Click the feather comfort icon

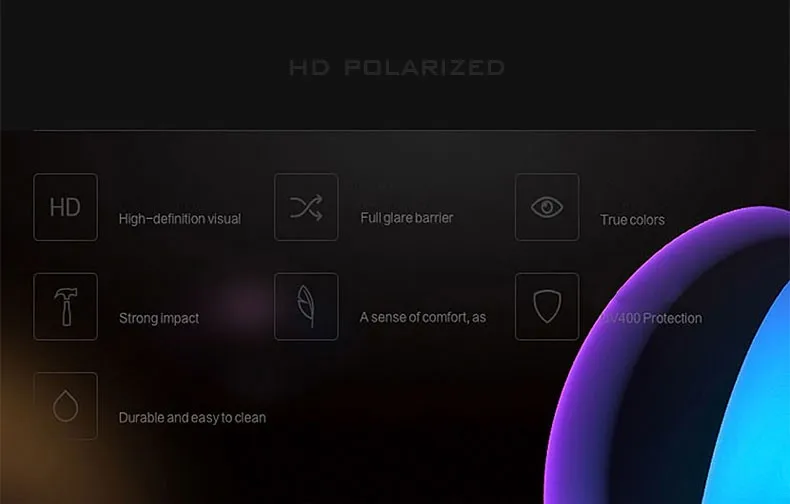coord(306,306)
